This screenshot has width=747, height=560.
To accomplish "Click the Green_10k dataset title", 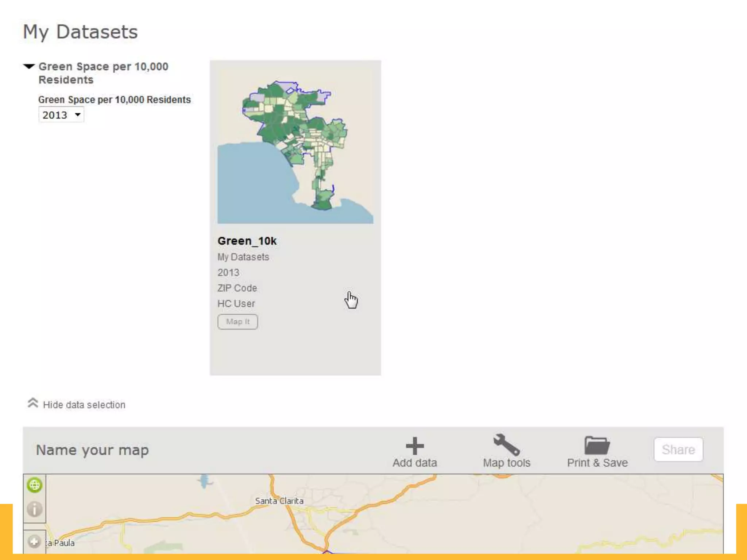I will click(247, 241).
